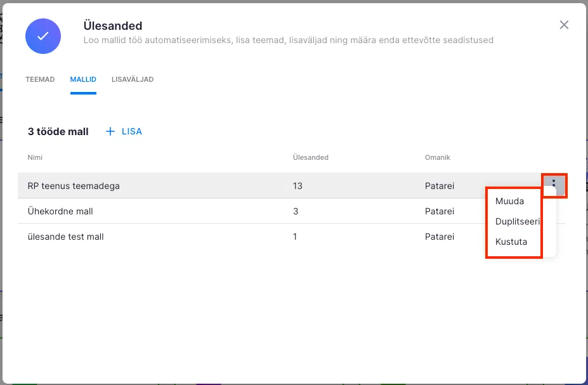Open three-dot menu for RP teenus teemadega

(x=554, y=185)
